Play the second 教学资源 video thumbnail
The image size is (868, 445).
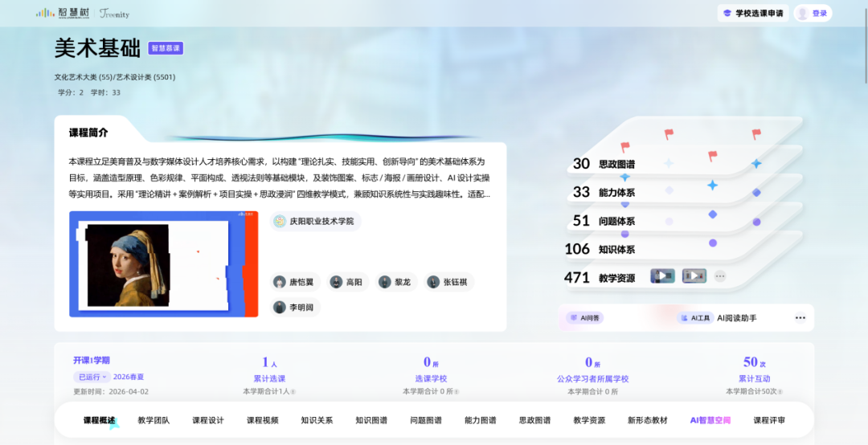point(694,276)
